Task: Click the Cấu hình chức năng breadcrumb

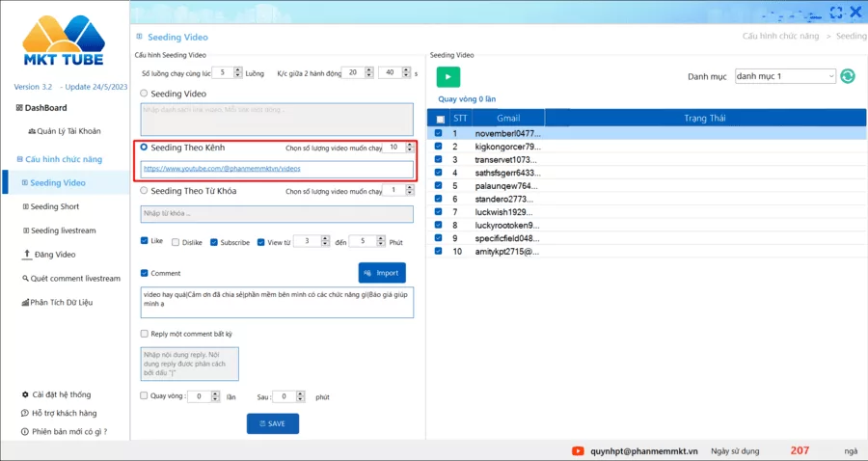Action: [x=780, y=36]
